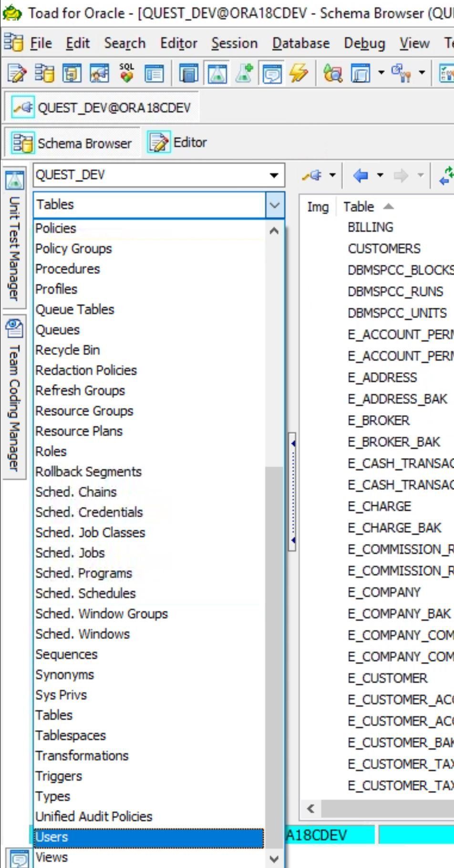Choose Synonyms in the object type list
The height and width of the screenshot is (868, 454).
(149, 675)
